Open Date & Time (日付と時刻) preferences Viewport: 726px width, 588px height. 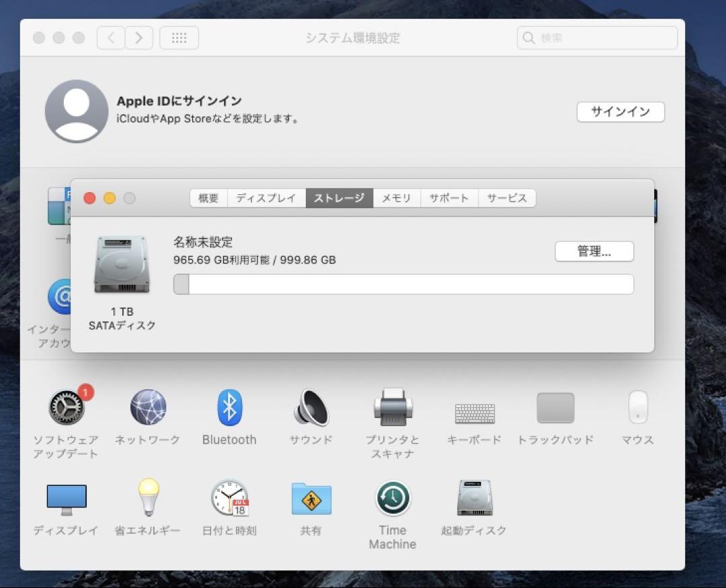(x=230, y=498)
